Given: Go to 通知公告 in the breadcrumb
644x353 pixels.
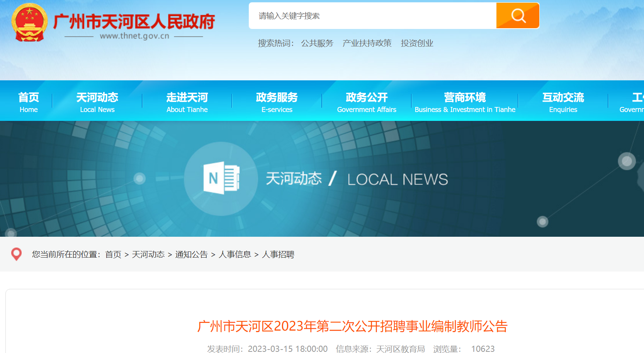Looking at the screenshot, I should [192, 255].
